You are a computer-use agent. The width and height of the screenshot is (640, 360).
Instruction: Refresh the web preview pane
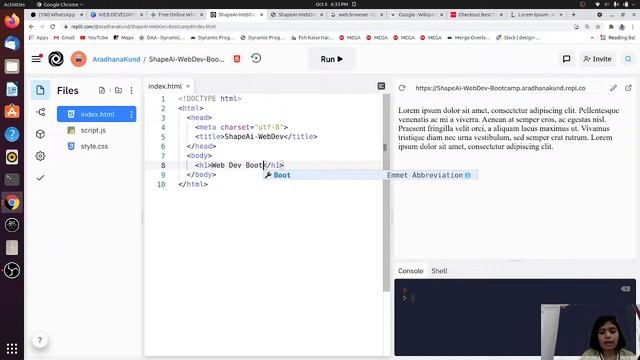click(x=402, y=88)
